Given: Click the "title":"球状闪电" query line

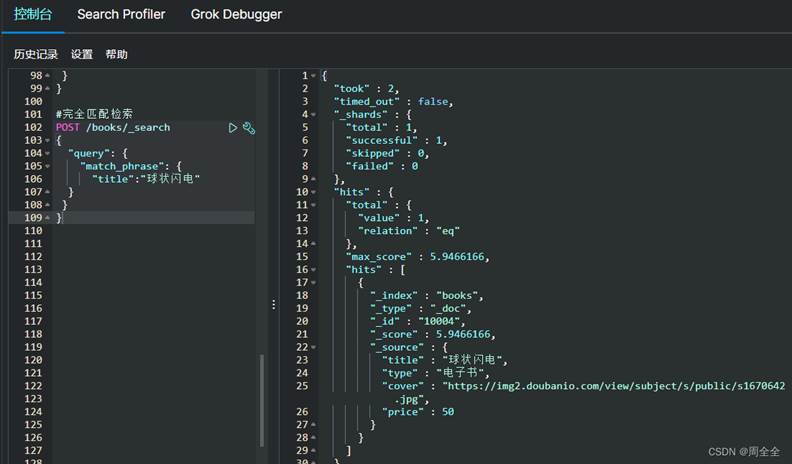Looking at the screenshot, I should click(x=146, y=179).
